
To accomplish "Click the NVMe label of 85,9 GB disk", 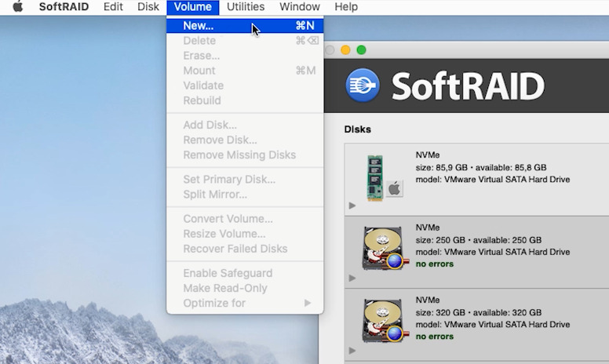I will 428,155.
